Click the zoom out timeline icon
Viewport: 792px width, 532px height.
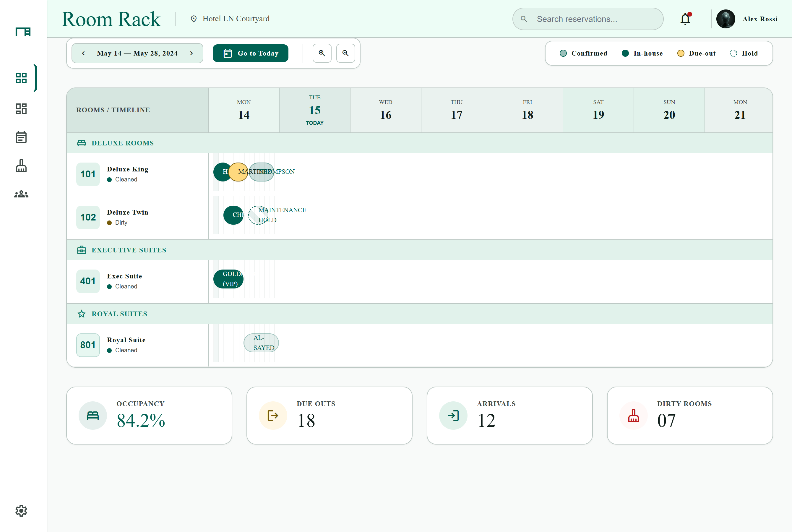click(x=346, y=53)
